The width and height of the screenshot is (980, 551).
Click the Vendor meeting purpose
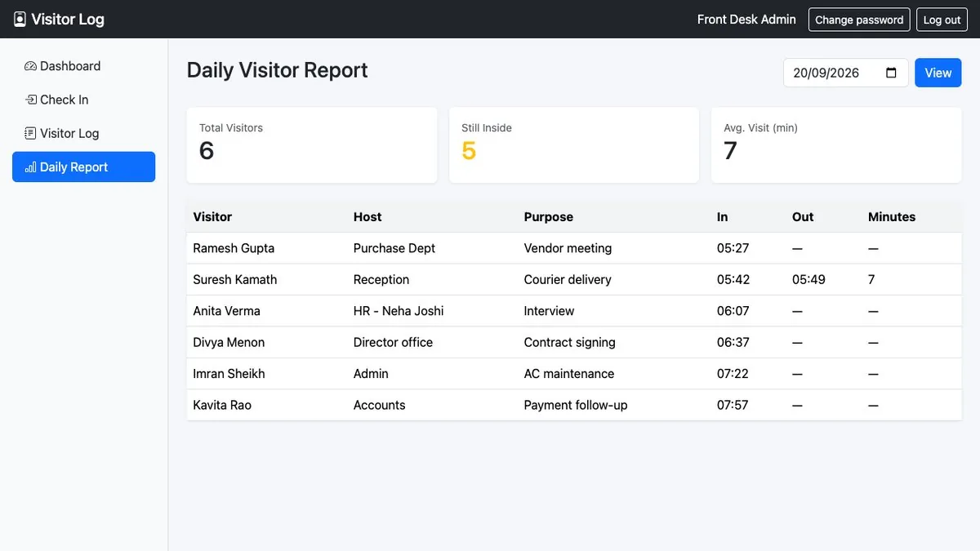(x=568, y=248)
